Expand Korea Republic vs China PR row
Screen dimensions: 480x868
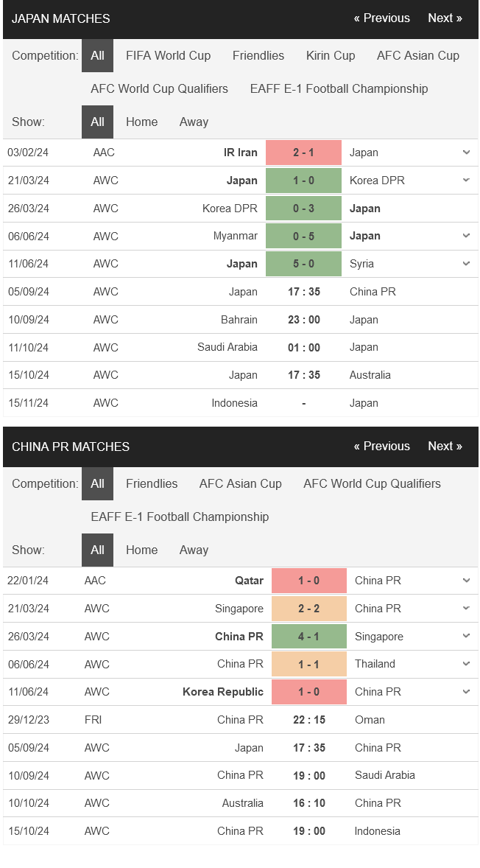[x=466, y=692]
